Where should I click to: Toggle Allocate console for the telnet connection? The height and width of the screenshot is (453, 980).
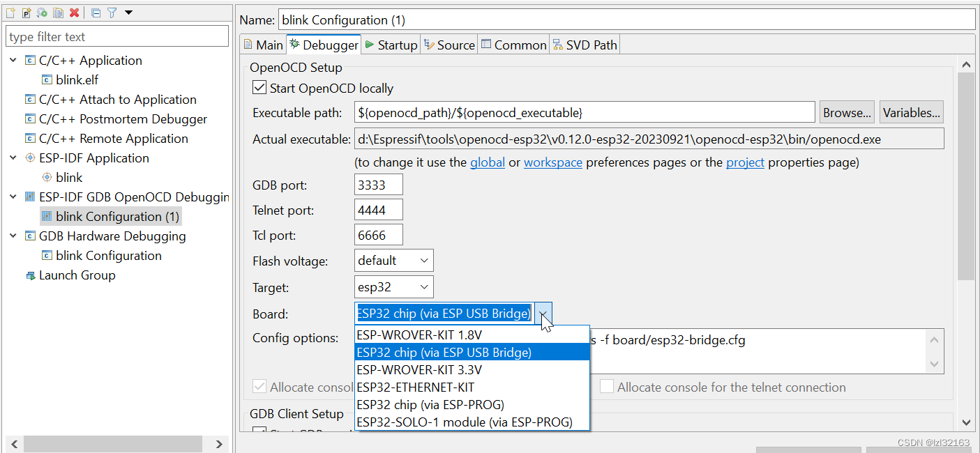(x=606, y=387)
